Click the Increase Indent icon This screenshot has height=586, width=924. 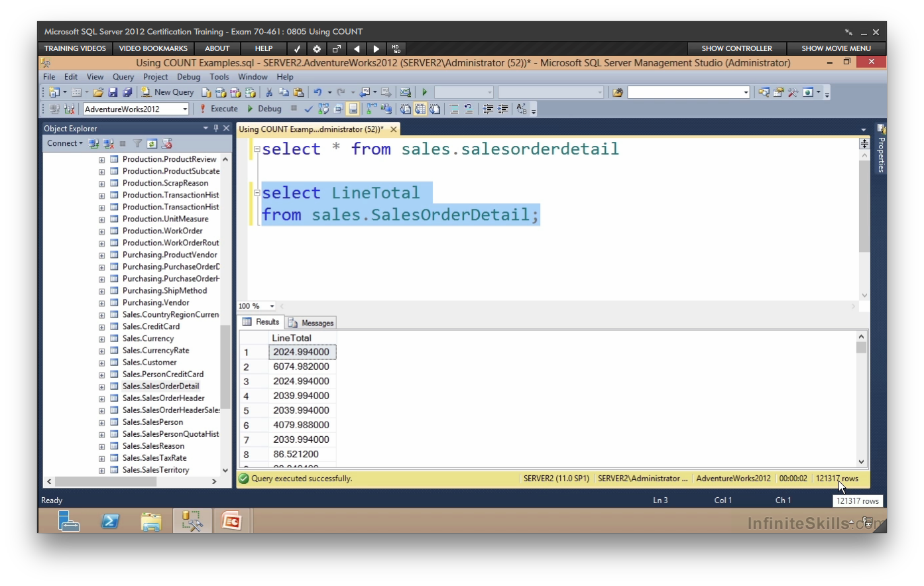pyautogui.click(x=503, y=109)
